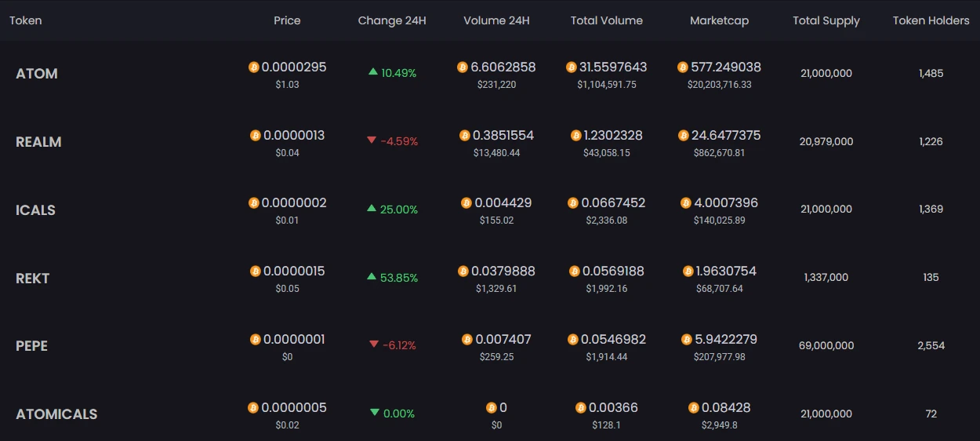Click the red down arrow for PEPE change

click(x=373, y=344)
